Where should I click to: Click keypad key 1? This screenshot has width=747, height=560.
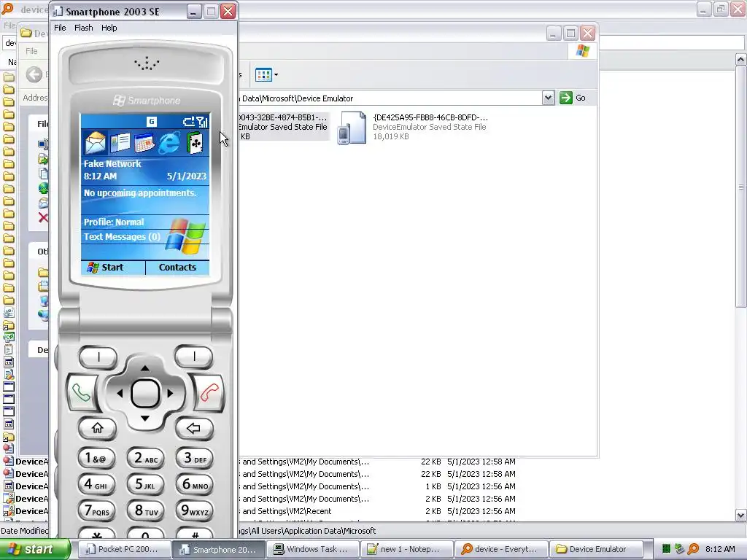point(96,458)
